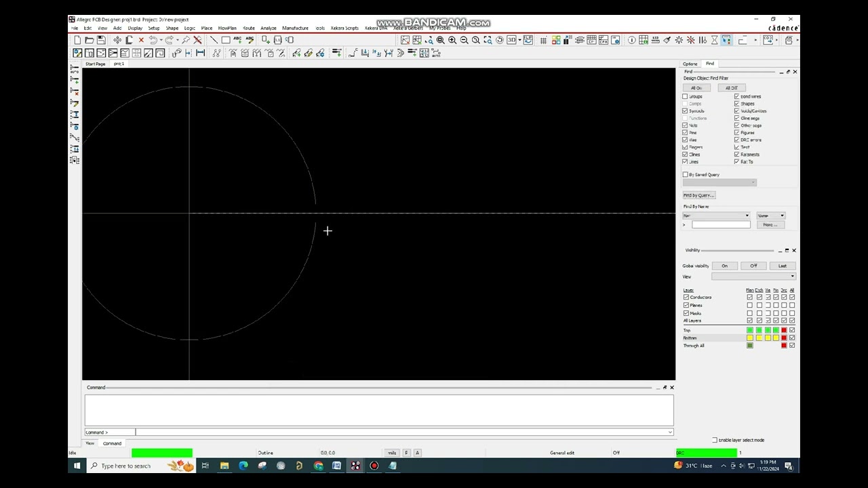
Task: Select the Add Rectangle tool
Action: pyautogui.click(x=225, y=40)
